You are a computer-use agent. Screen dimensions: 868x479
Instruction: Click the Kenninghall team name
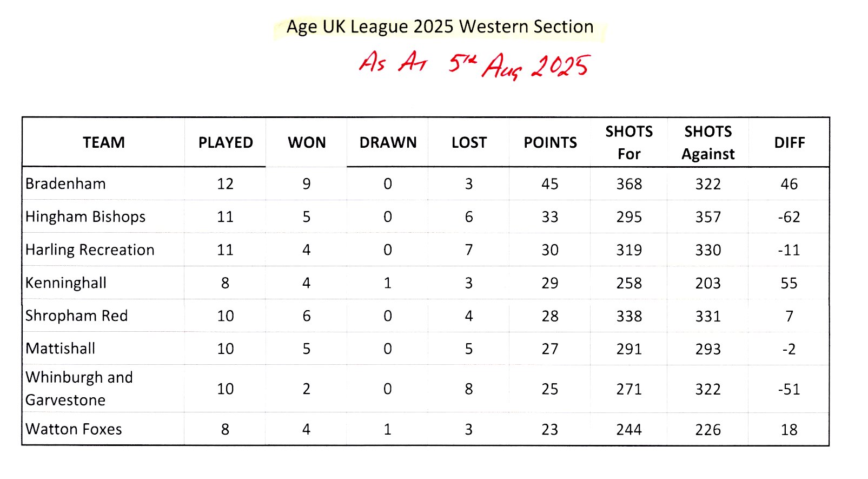point(66,283)
